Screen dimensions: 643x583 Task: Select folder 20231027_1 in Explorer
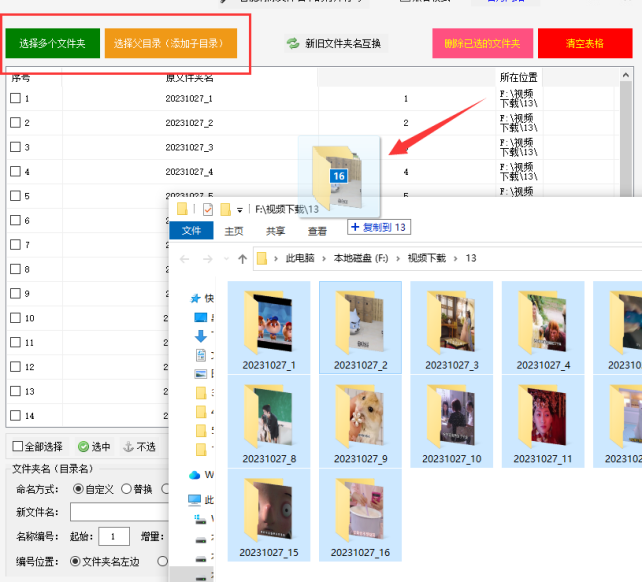point(269,327)
